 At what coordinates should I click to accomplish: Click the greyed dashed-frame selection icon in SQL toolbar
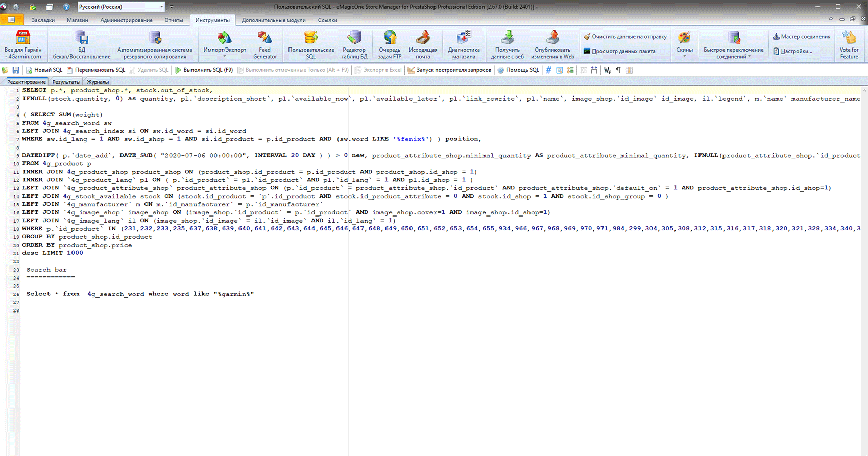pos(583,70)
